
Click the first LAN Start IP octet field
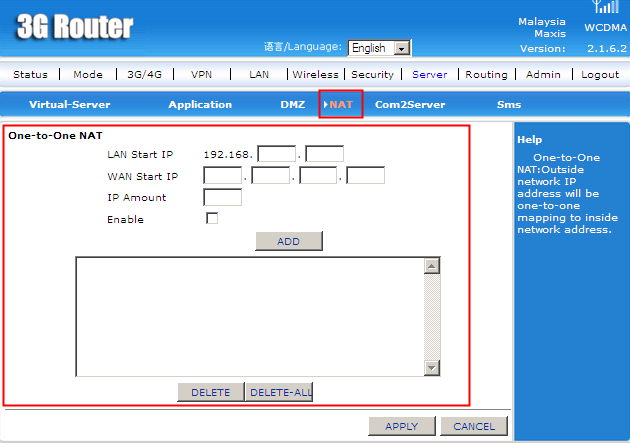276,154
